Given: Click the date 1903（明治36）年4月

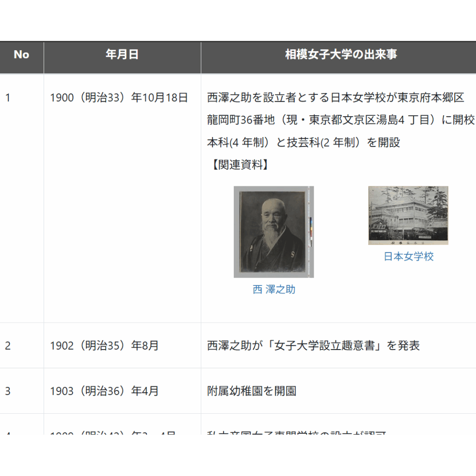Looking at the screenshot, I should pyautogui.click(x=104, y=391).
